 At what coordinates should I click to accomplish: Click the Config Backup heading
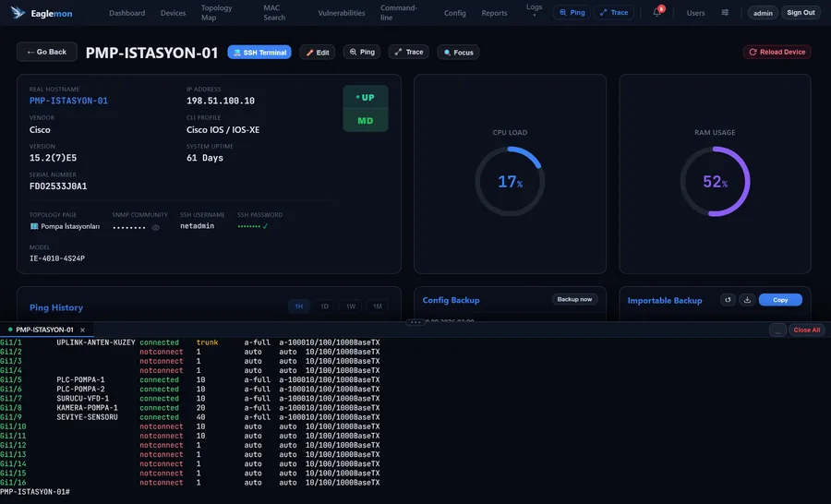(451, 300)
